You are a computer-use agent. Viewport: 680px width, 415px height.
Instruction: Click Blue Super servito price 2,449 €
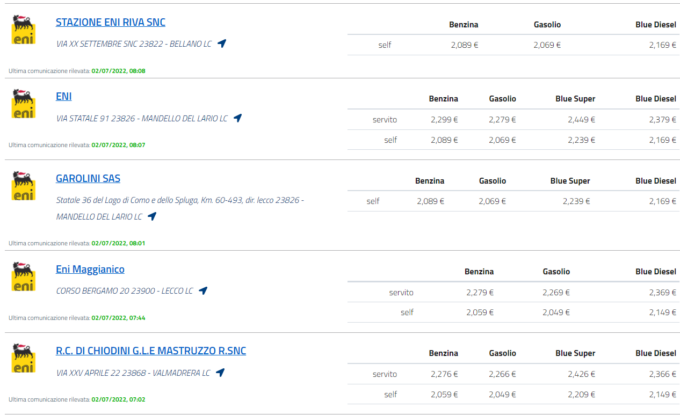click(577, 119)
